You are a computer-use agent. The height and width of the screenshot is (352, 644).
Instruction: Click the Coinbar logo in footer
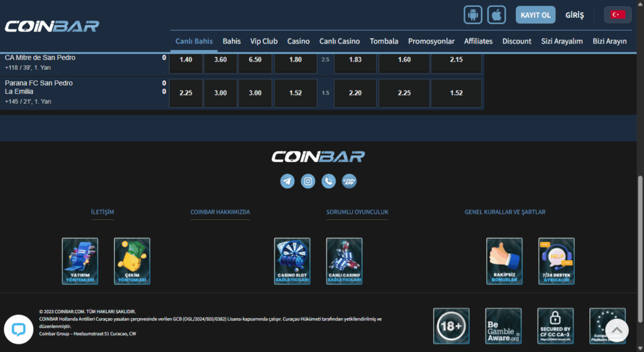318,157
